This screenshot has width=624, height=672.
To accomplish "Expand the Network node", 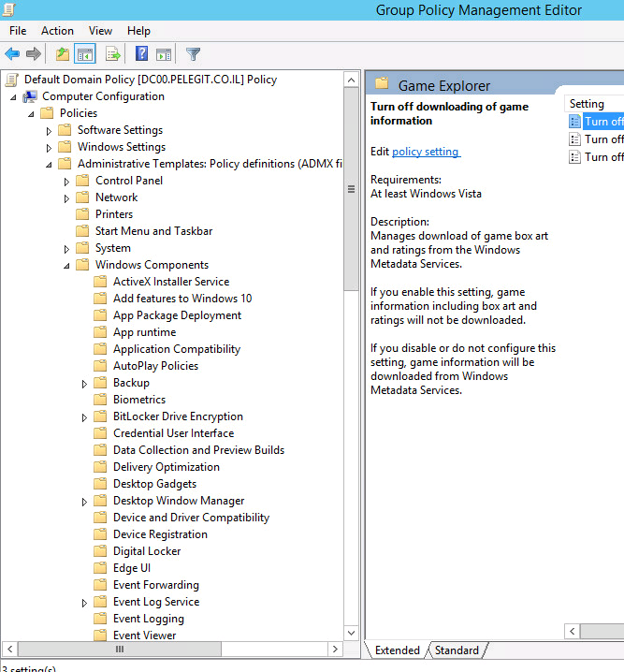I will pyautogui.click(x=66, y=198).
